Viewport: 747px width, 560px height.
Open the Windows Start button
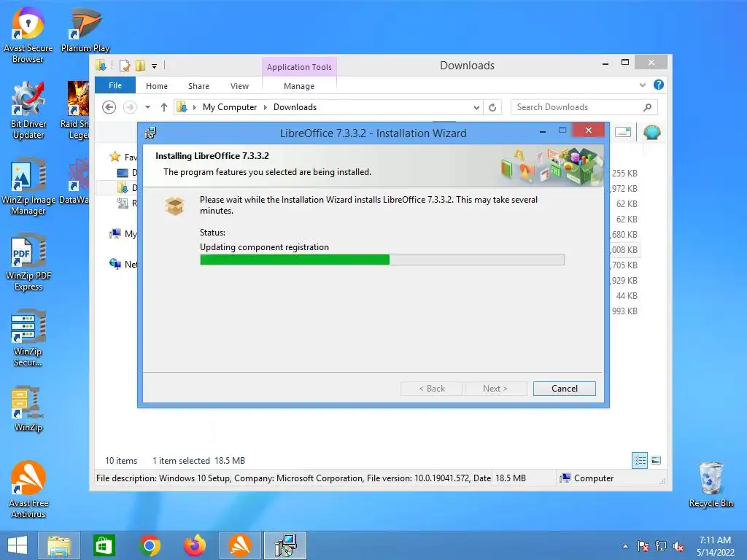(x=18, y=545)
